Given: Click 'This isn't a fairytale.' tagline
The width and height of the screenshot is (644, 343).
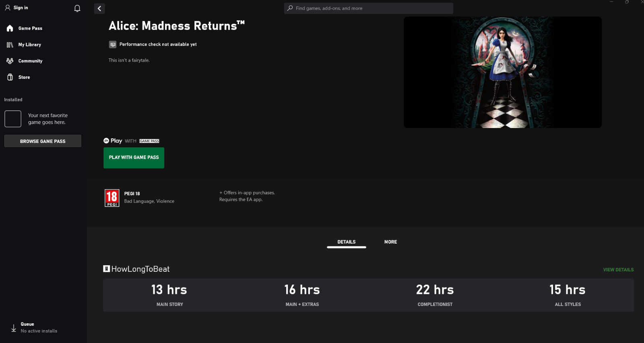Looking at the screenshot, I should tap(129, 60).
